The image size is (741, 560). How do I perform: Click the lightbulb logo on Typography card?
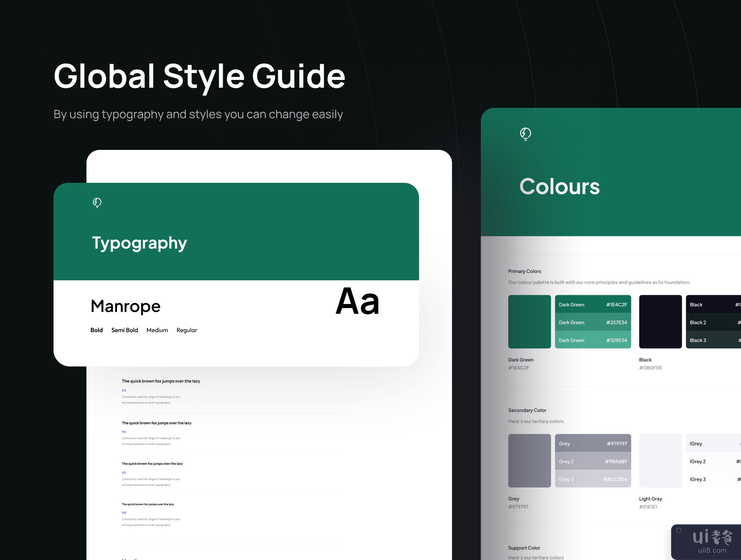[x=97, y=203]
